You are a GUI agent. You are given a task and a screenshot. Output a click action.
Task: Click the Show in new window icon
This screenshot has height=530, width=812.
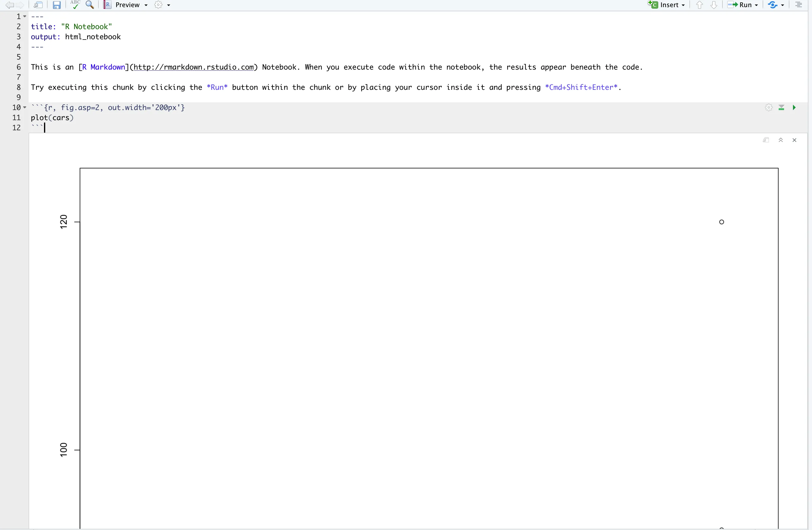pos(38,5)
